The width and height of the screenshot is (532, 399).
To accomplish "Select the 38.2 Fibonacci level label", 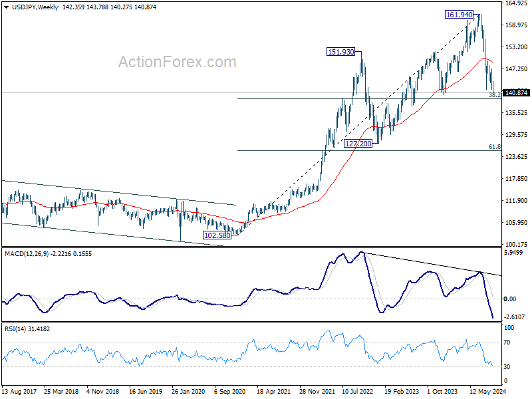I will pos(494,95).
